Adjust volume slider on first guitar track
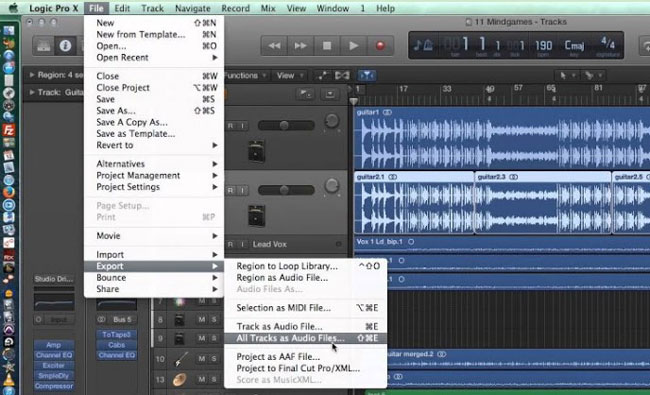Viewport: 650px width, 395px height. [x=286, y=125]
